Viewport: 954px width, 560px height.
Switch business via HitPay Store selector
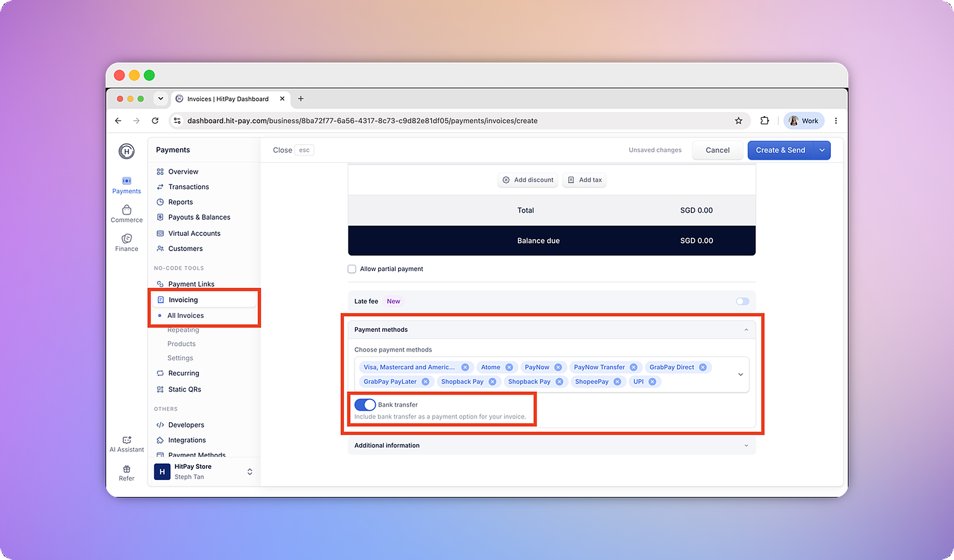click(204, 471)
